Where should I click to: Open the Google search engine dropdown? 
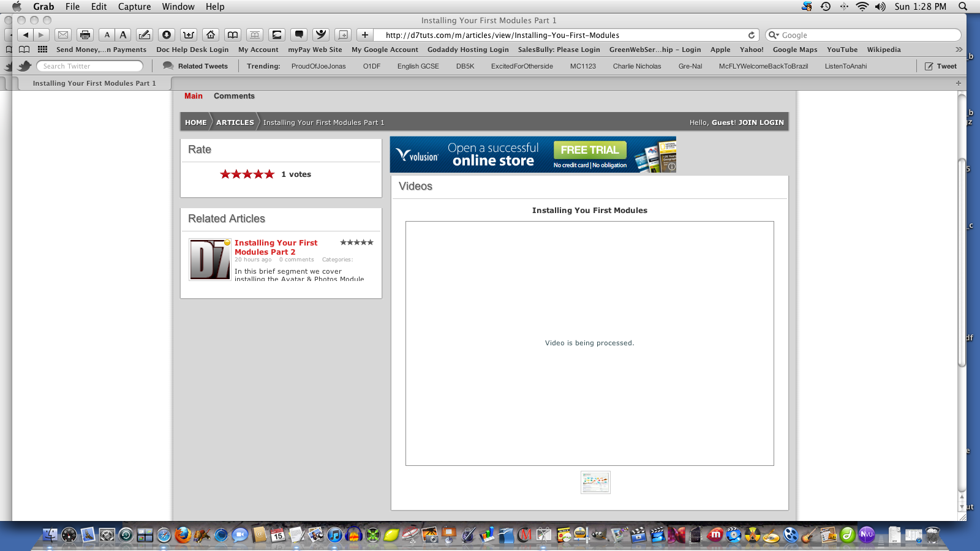click(x=774, y=35)
